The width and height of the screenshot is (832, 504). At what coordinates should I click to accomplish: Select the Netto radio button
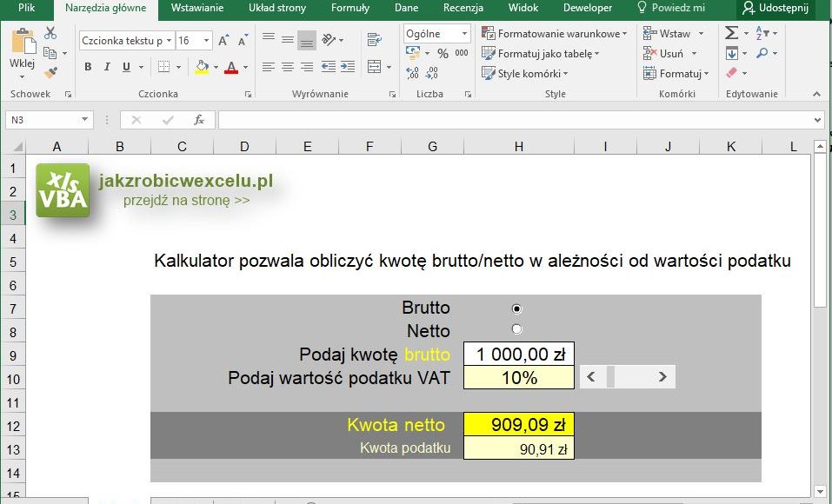[516, 329]
